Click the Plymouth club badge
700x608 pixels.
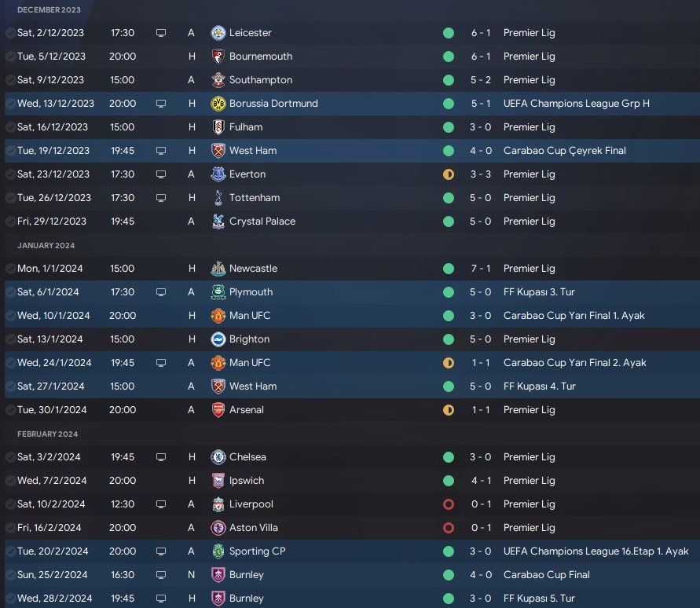point(218,292)
